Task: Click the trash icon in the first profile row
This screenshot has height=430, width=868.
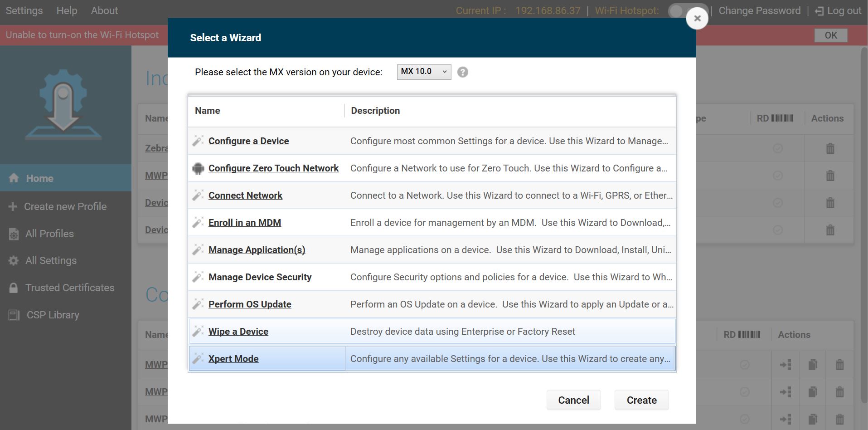Action: click(x=830, y=148)
